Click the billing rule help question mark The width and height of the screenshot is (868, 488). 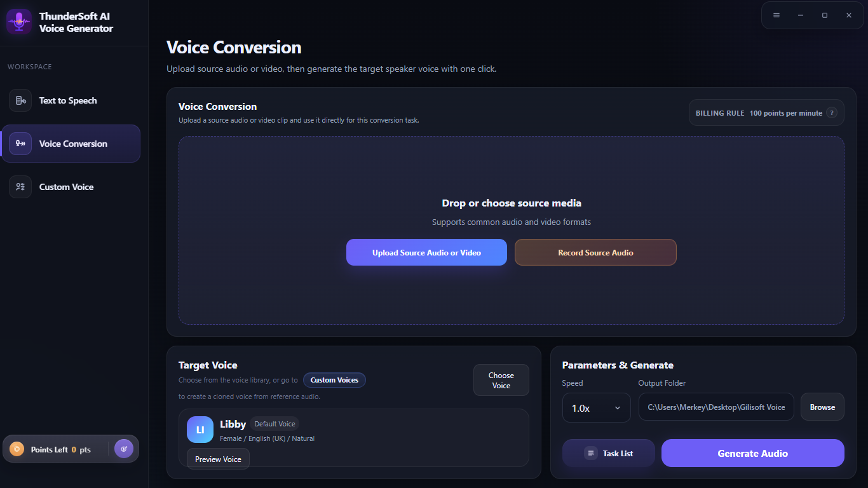point(832,113)
